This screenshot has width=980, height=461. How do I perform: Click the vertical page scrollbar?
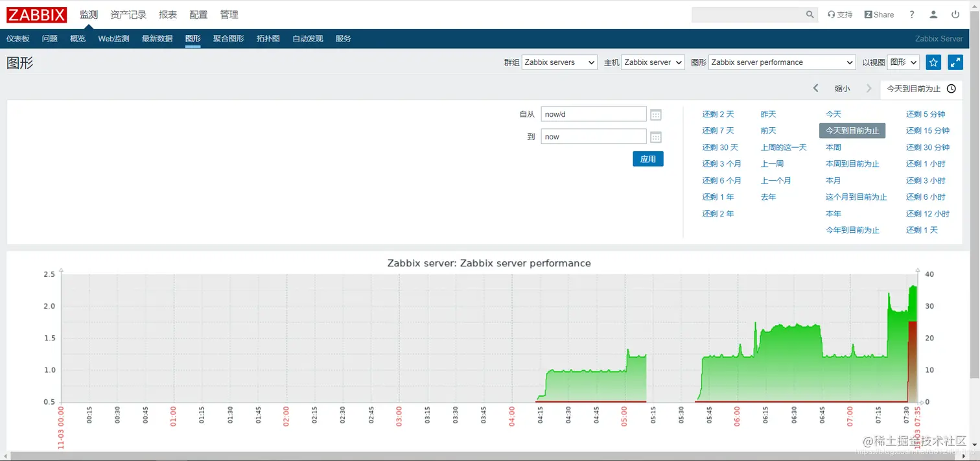coord(975,195)
